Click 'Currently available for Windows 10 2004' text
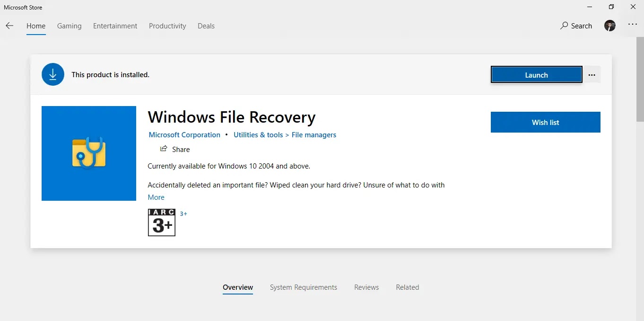The height and width of the screenshot is (321, 644). (229, 166)
